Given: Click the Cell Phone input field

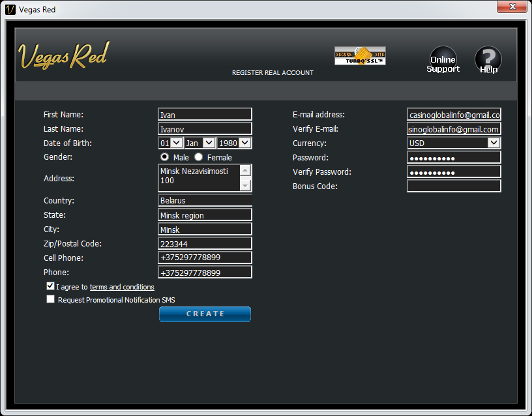Looking at the screenshot, I should tap(205, 258).
